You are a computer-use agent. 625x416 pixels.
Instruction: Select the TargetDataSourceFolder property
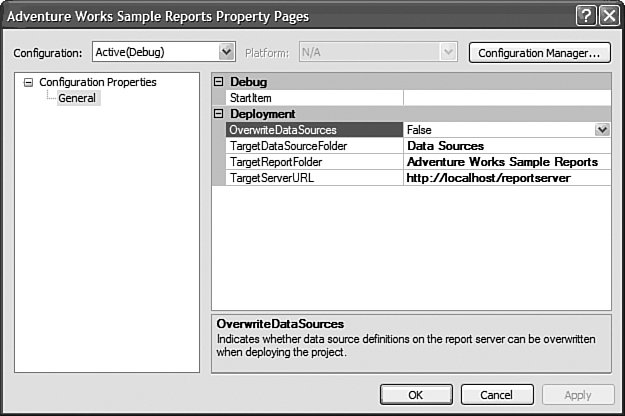tap(314, 146)
